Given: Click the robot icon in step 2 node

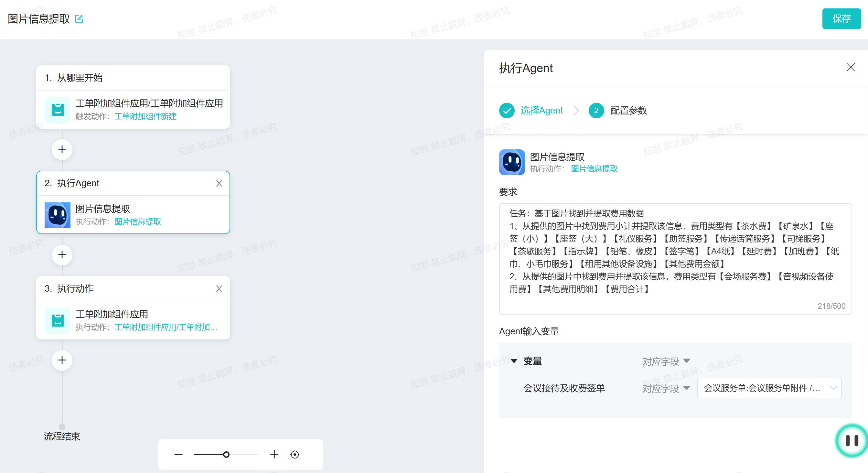Looking at the screenshot, I should (x=58, y=215).
